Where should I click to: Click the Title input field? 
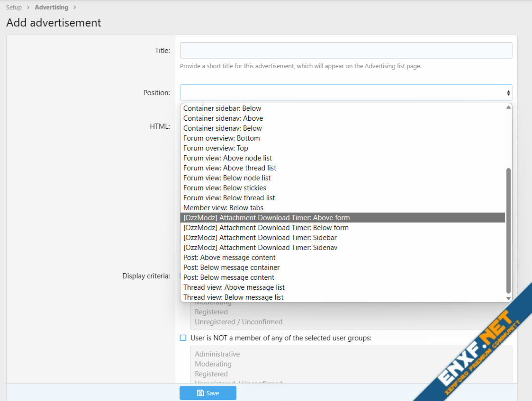click(x=346, y=51)
